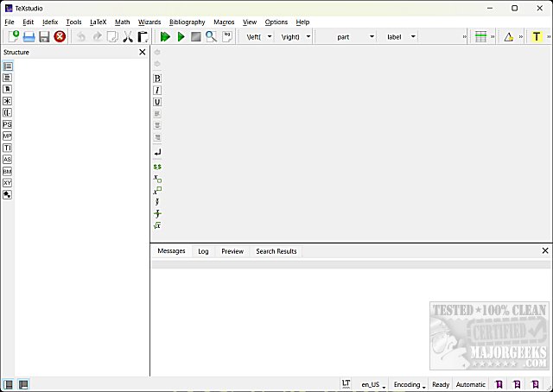Viewport: 553px width, 392px height.
Task: Click the Compile green play icon
Action: (x=181, y=36)
